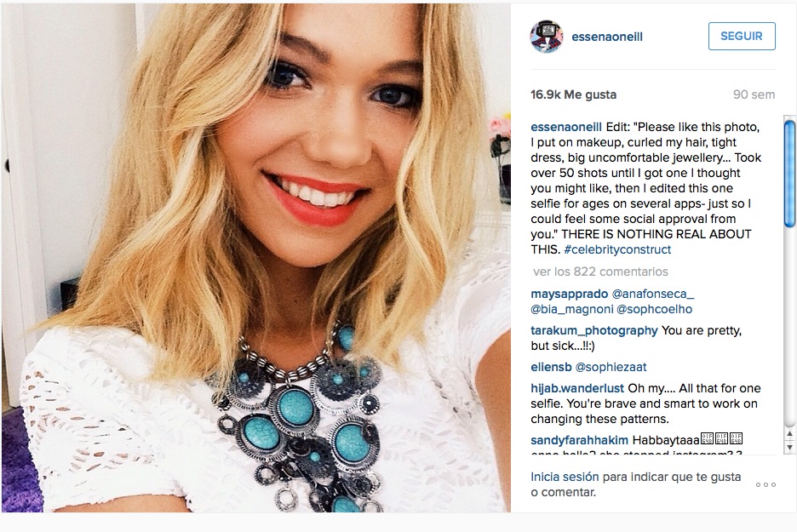Click the blue comments scrollbar thumb
797x532 pixels.
tap(789, 174)
